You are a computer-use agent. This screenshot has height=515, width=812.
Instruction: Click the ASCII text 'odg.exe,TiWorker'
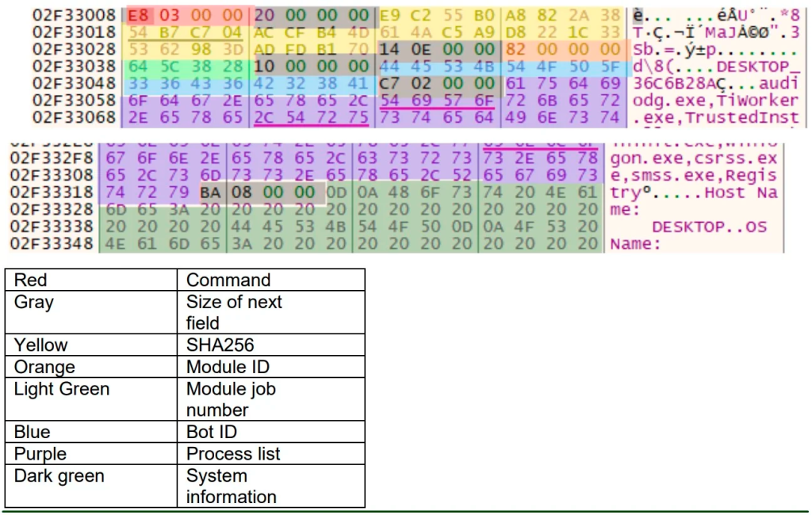click(714, 101)
